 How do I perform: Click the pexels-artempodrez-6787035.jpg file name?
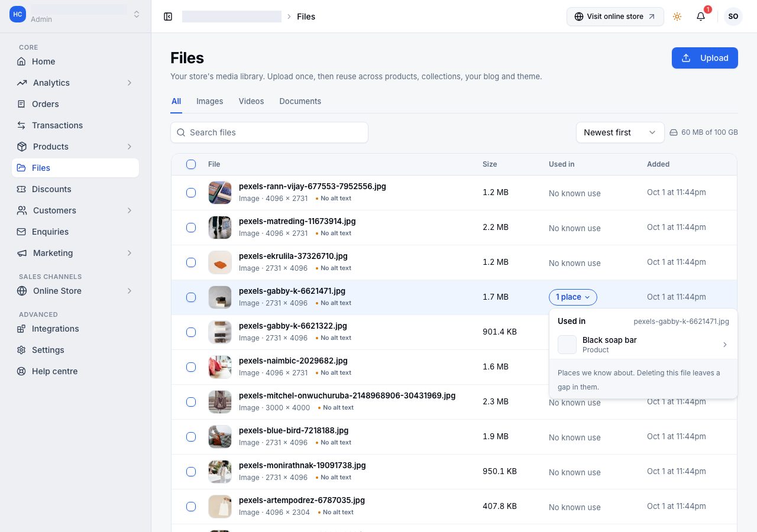click(302, 500)
